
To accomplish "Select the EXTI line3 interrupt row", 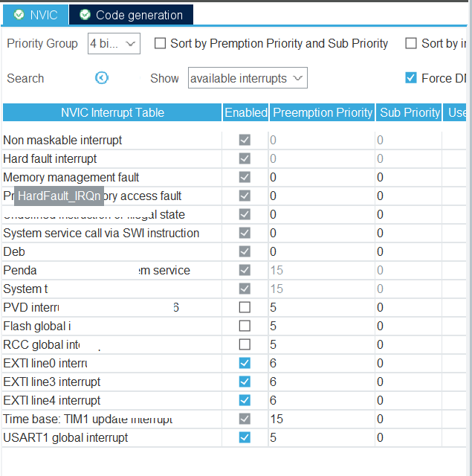I will click(52, 382).
